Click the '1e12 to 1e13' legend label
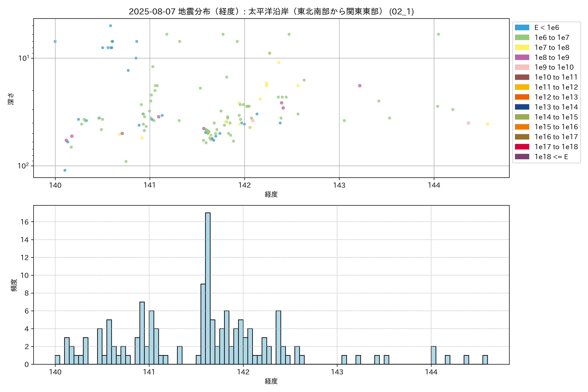The width and height of the screenshot is (588, 392). [x=556, y=97]
